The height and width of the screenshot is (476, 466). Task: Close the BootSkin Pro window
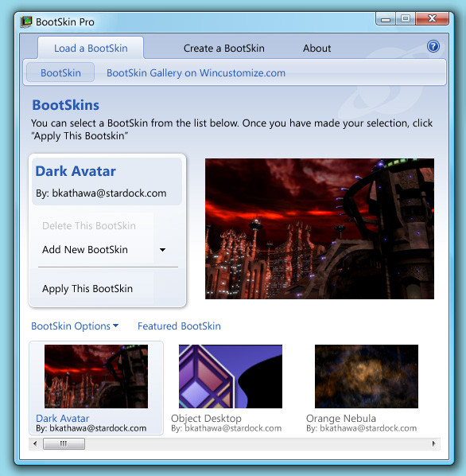coord(432,19)
